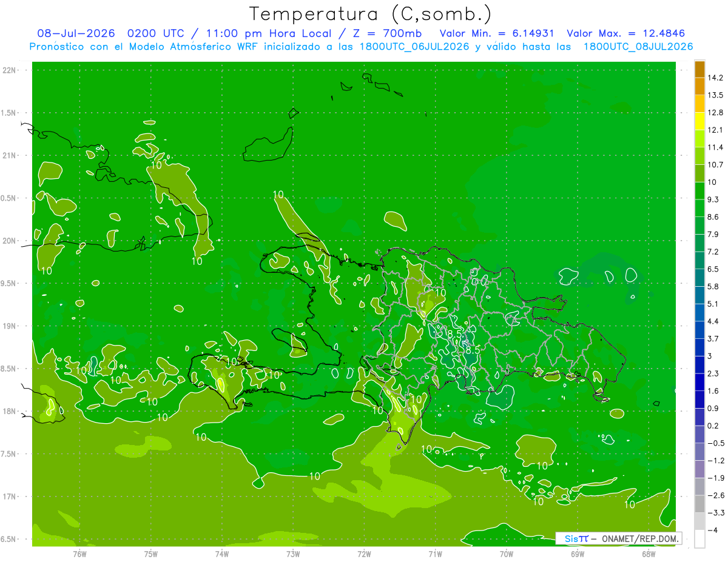Screen dimensions: 728x562
Task: Click the '21N' latitude axis label
Action: (x=9, y=155)
